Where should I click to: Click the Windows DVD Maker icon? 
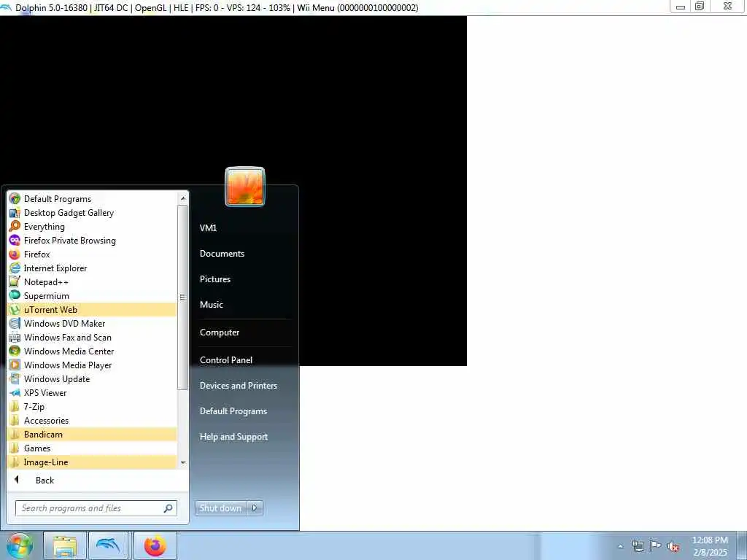(x=15, y=323)
